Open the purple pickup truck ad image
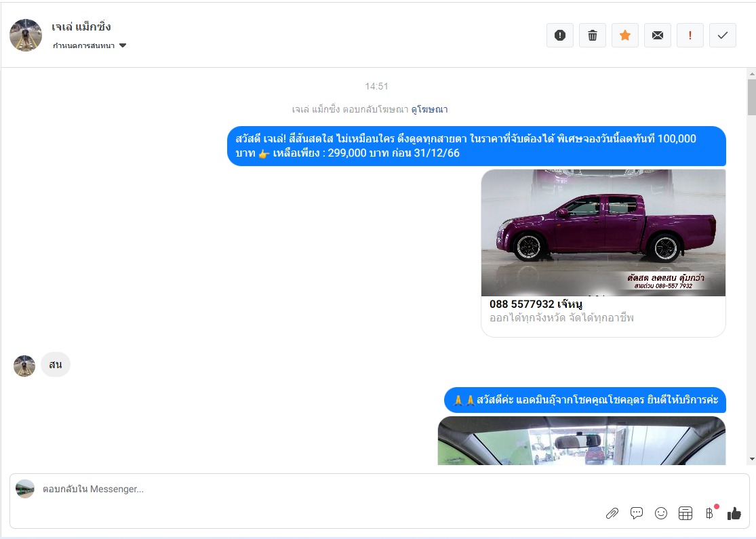This screenshot has width=756, height=539. pyautogui.click(x=603, y=233)
